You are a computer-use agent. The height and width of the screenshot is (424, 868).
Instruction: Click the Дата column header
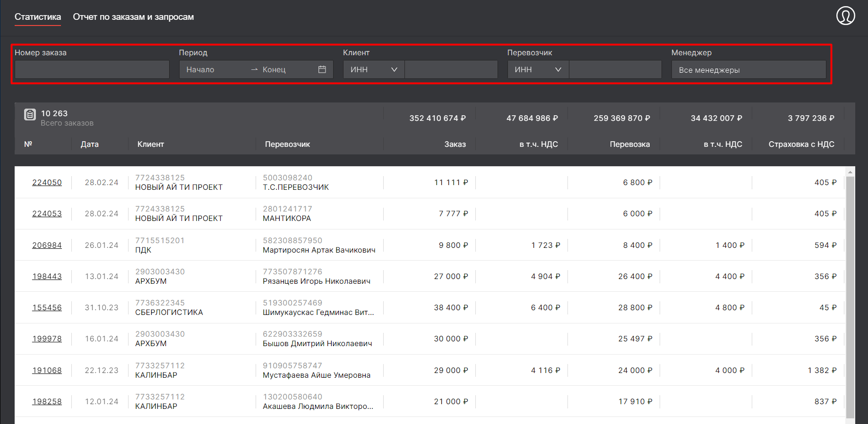point(89,144)
